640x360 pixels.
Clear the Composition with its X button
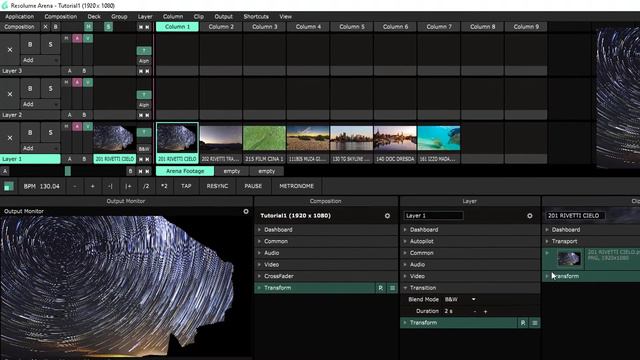45,27
